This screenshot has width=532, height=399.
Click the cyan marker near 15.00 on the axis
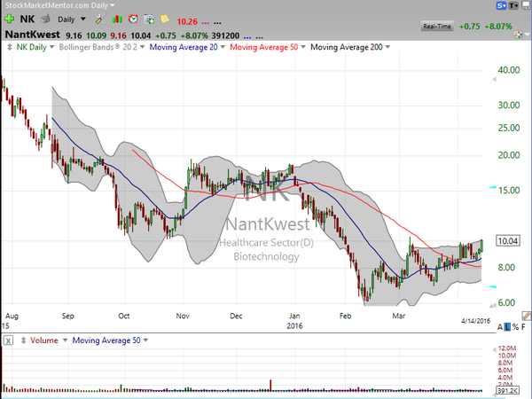coord(492,187)
